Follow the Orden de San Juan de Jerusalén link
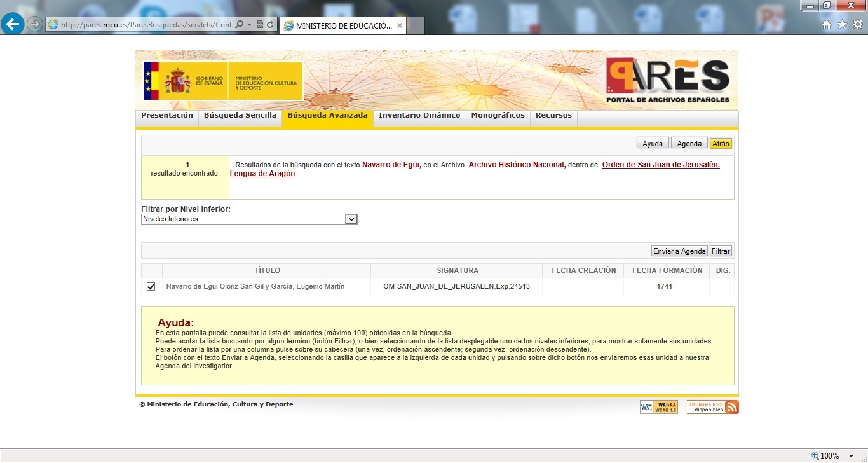 click(x=660, y=165)
